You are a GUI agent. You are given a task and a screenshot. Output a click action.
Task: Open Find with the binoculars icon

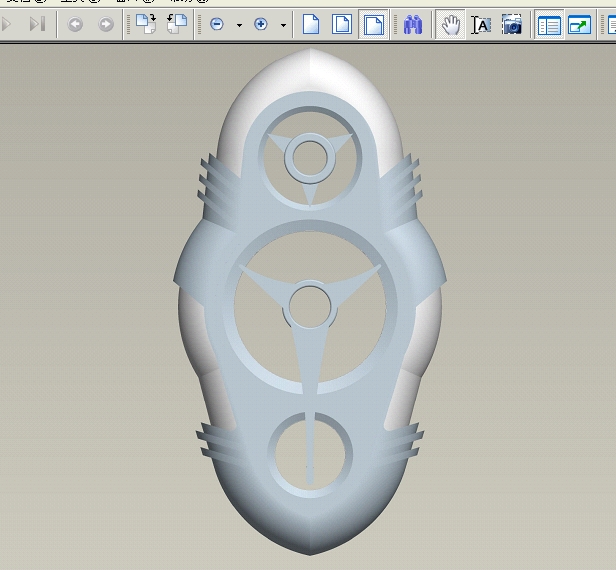point(413,24)
